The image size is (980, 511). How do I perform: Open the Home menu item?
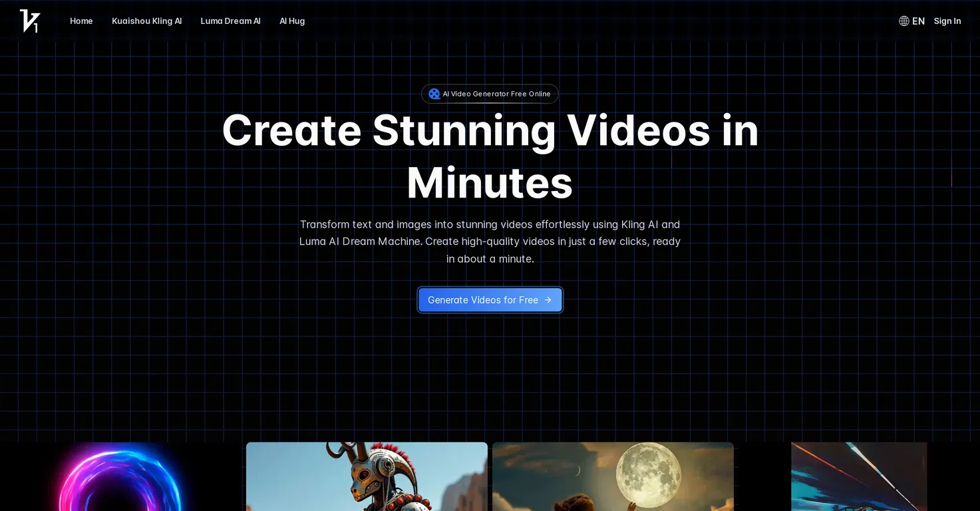pos(81,21)
